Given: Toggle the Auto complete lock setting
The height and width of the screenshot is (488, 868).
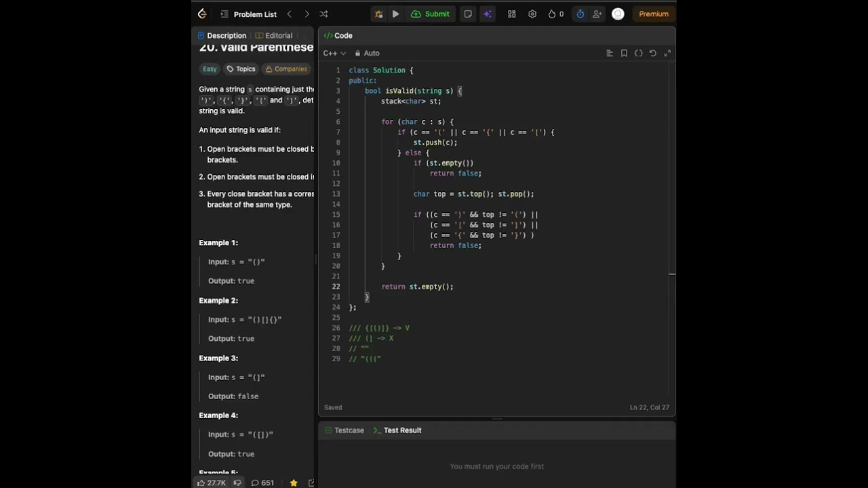Looking at the screenshot, I should (367, 54).
